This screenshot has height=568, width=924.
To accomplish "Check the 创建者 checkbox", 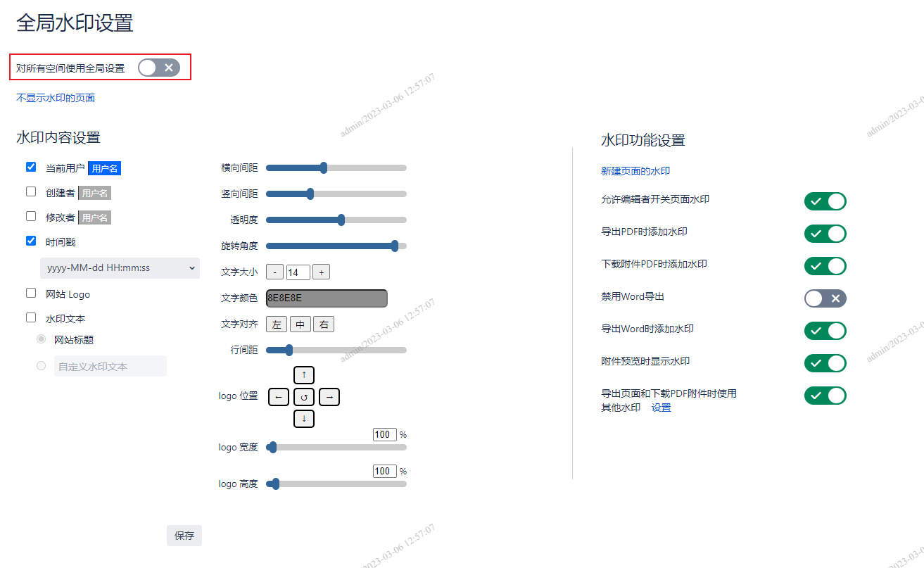I will pos(31,191).
